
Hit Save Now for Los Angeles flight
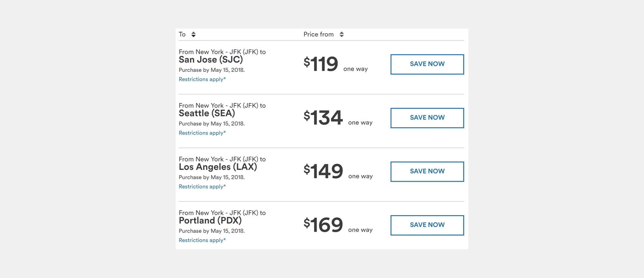pyautogui.click(x=427, y=171)
